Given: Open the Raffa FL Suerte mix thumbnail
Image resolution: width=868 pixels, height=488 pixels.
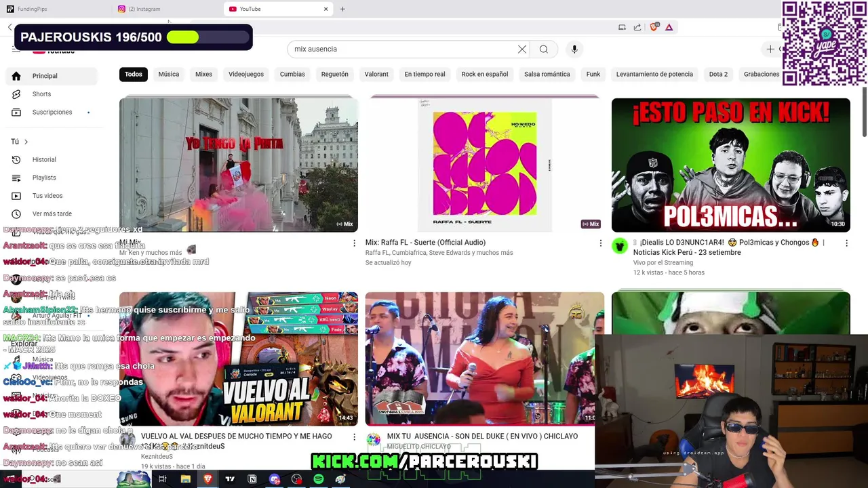Looking at the screenshot, I should [484, 165].
